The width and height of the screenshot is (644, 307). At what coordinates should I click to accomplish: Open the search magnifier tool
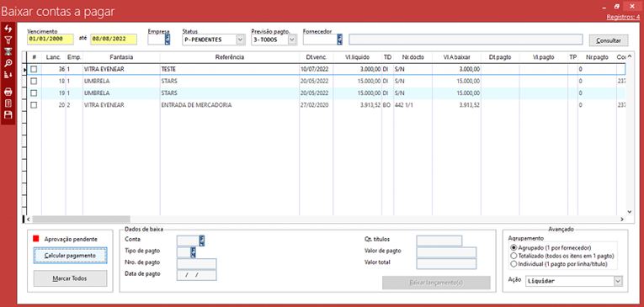click(8, 63)
